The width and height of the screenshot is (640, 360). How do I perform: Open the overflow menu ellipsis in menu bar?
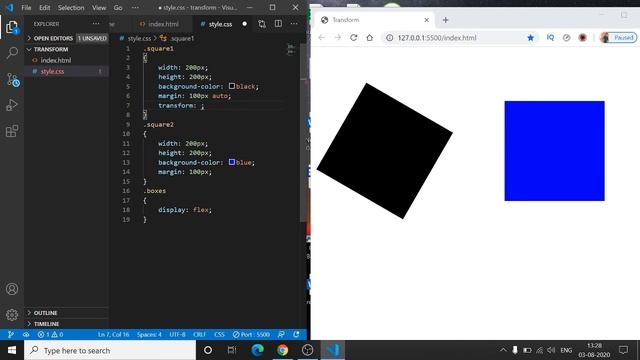tap(135, 7)
